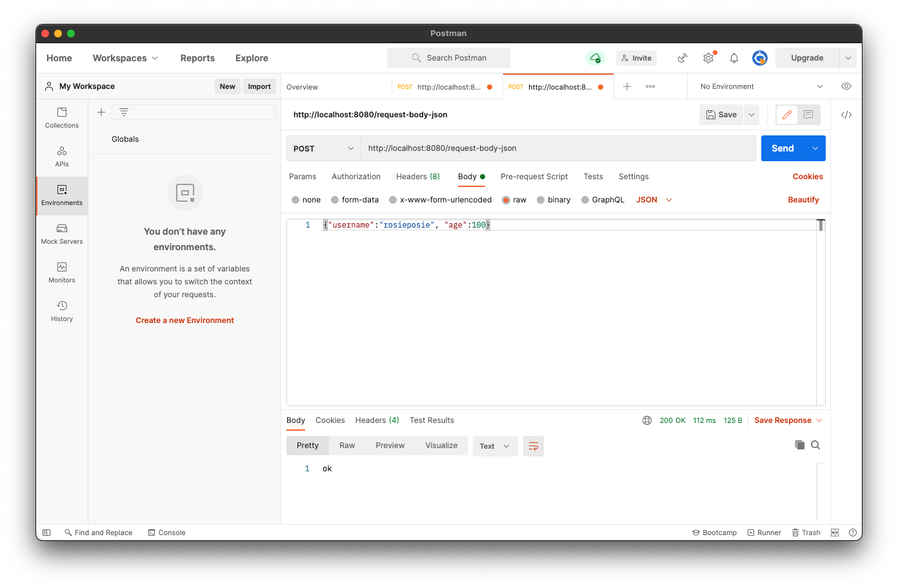Open the user avatar menu

coord(760,58)
